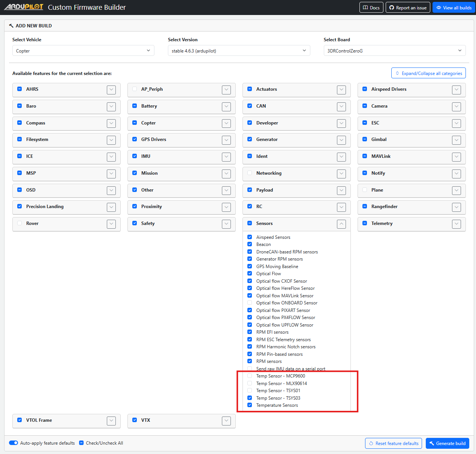Image resolution: width=476 pixels, height=454 pixels.
Task: Expand the AHRS category chevron
Action: click(111, 90)
